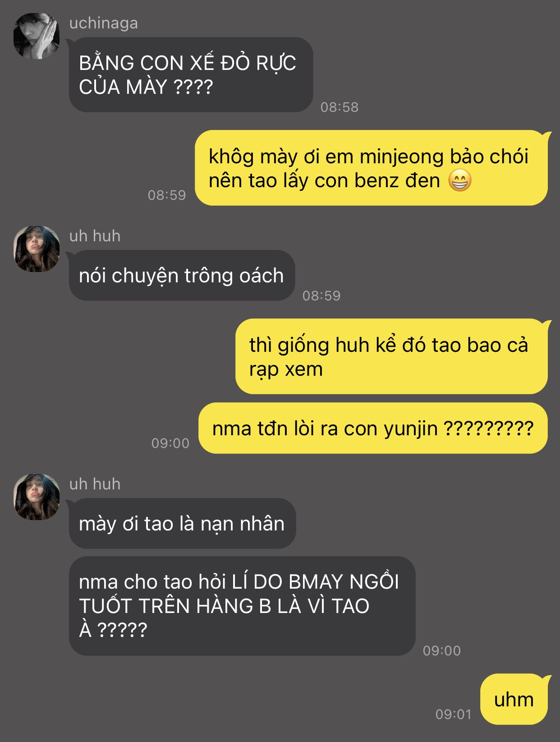The height and width of the screenshot is (742, 560).
Task: Tap the grinning emoji in yellow message
Action: pos(460,180)
